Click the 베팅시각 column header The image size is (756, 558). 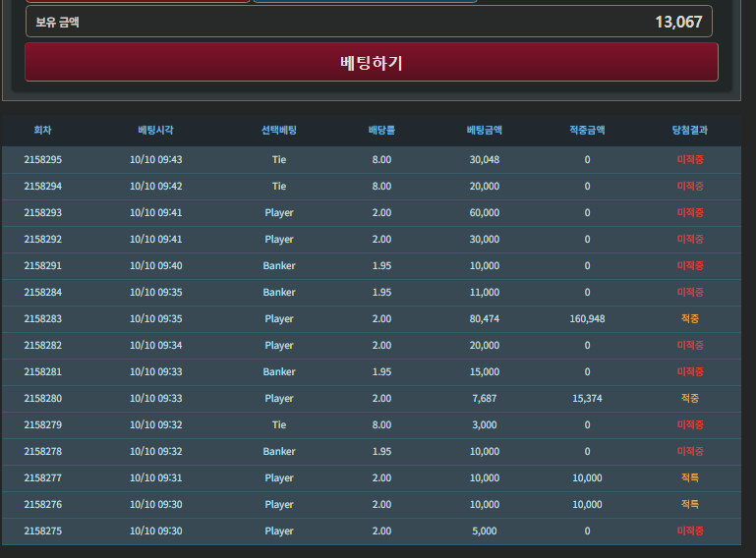[155, 130]
